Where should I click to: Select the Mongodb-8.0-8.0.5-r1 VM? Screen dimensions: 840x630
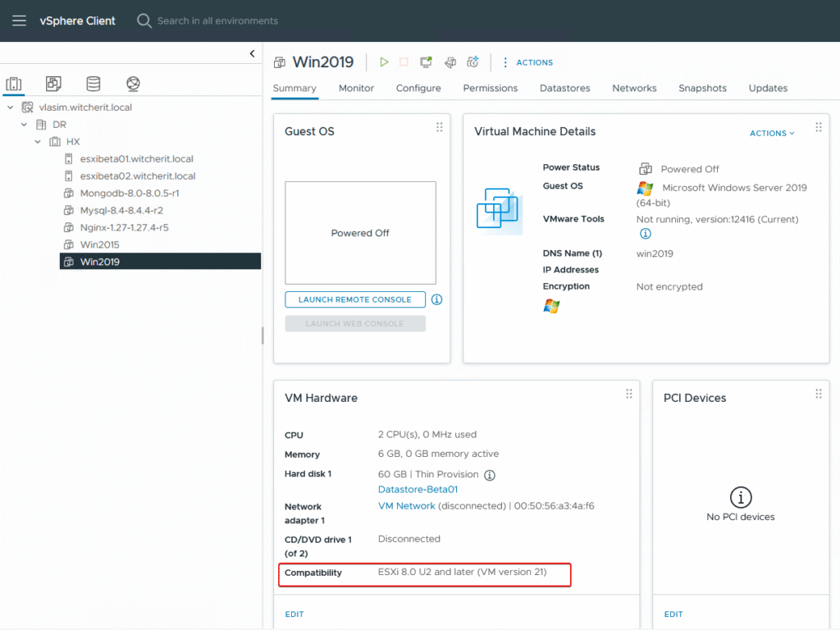tap(130, 194)
